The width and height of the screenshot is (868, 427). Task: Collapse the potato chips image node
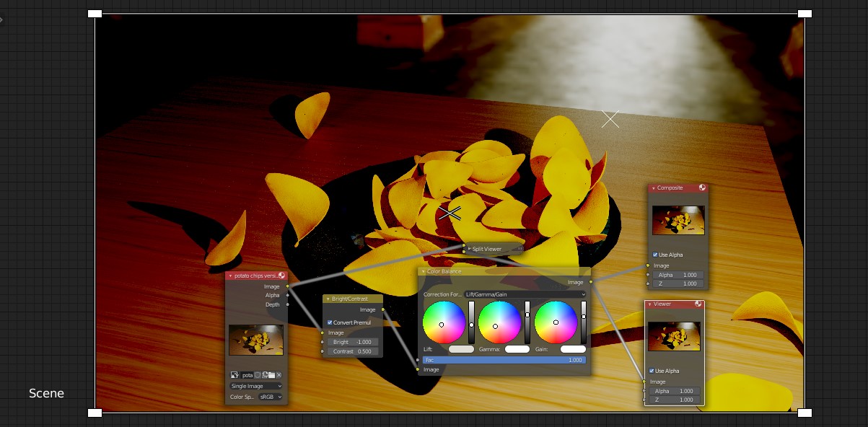[231, 276]
